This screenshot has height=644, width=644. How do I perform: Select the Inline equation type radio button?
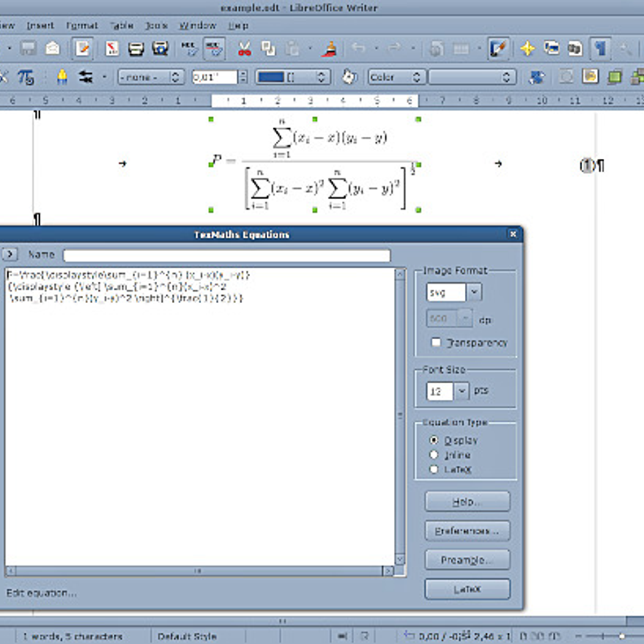tap(434, 455)
